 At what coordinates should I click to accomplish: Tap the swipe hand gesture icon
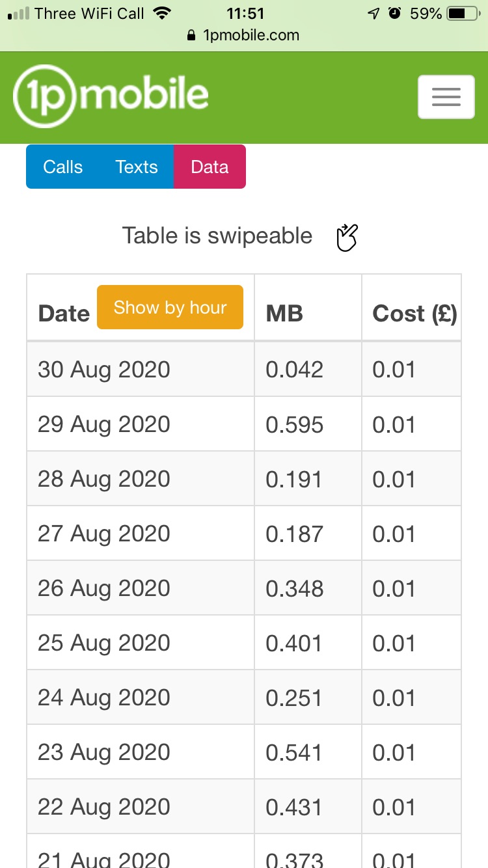(347, 237)
